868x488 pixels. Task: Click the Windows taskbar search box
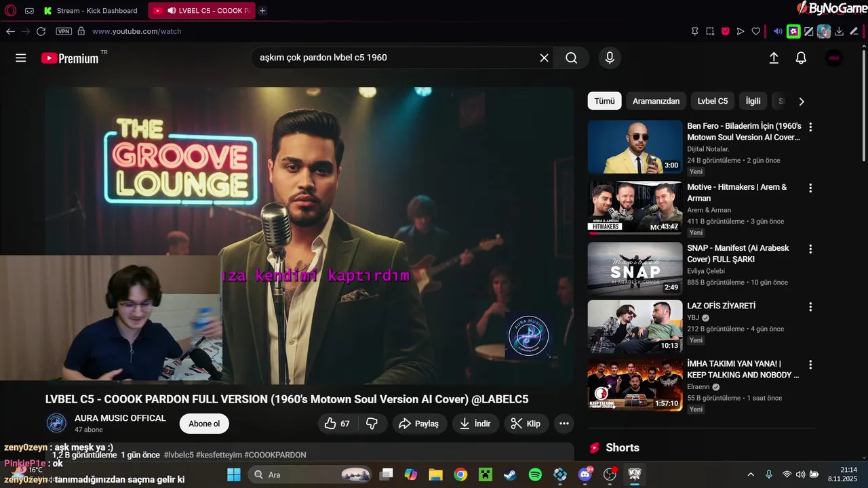point(310,474)
